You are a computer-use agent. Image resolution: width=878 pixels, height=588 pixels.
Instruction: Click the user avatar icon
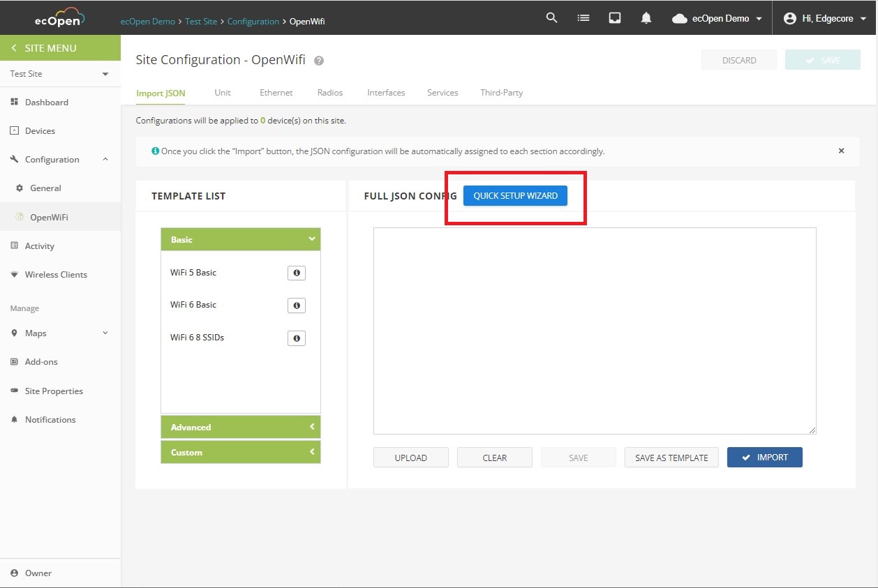790,18
